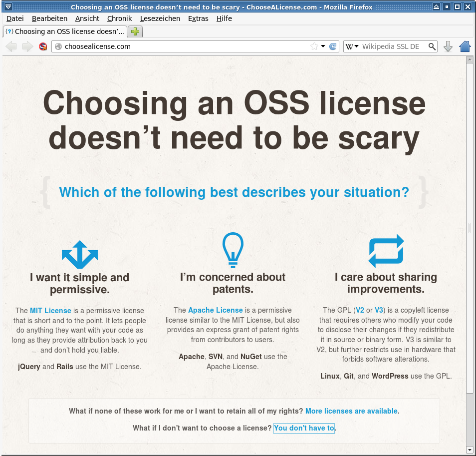This screenshot has width=476, height=456.
Task: Click the loop sharing improvements icon
Action: coord(386,251)
